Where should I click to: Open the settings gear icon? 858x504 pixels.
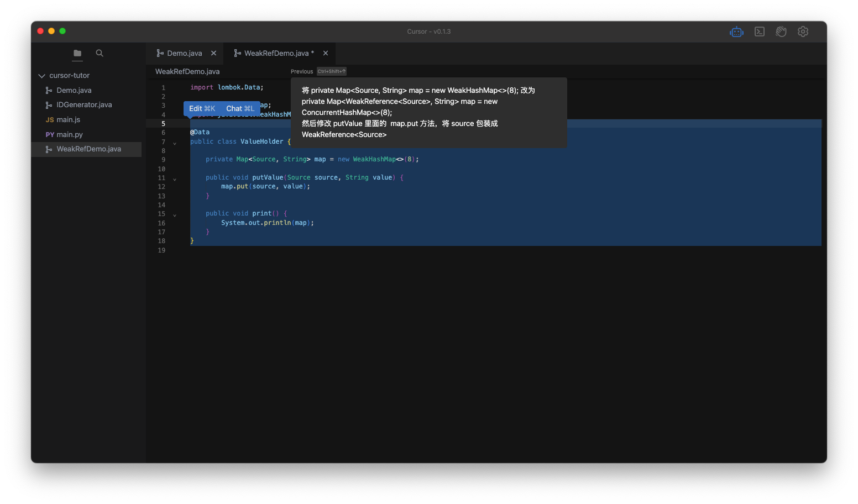click(803, 32)
